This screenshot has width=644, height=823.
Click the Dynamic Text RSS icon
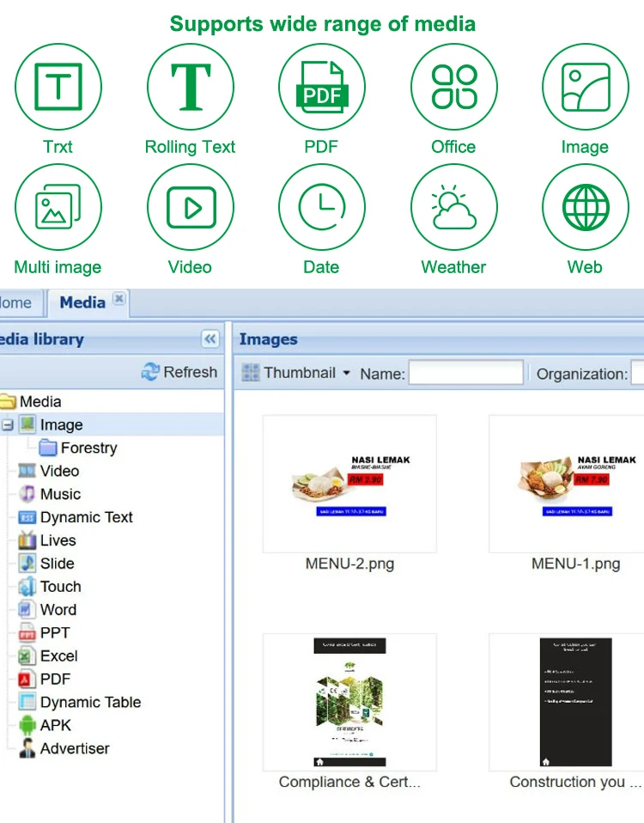coord(27,517)
